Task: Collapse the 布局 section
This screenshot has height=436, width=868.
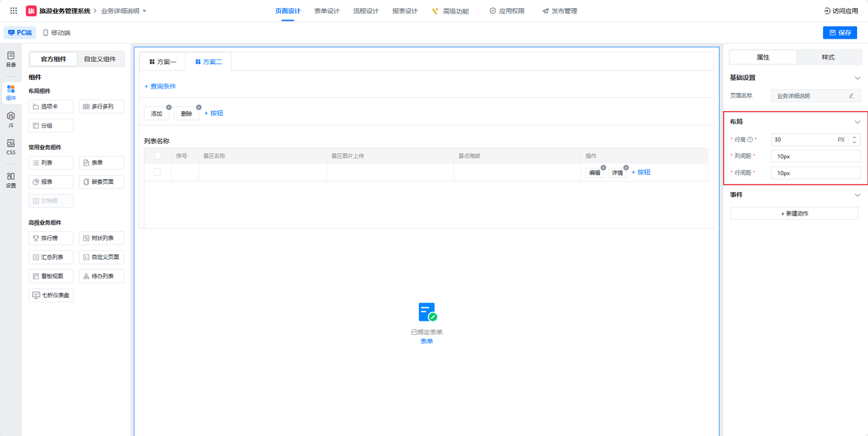Action: [x=857, y=122]
